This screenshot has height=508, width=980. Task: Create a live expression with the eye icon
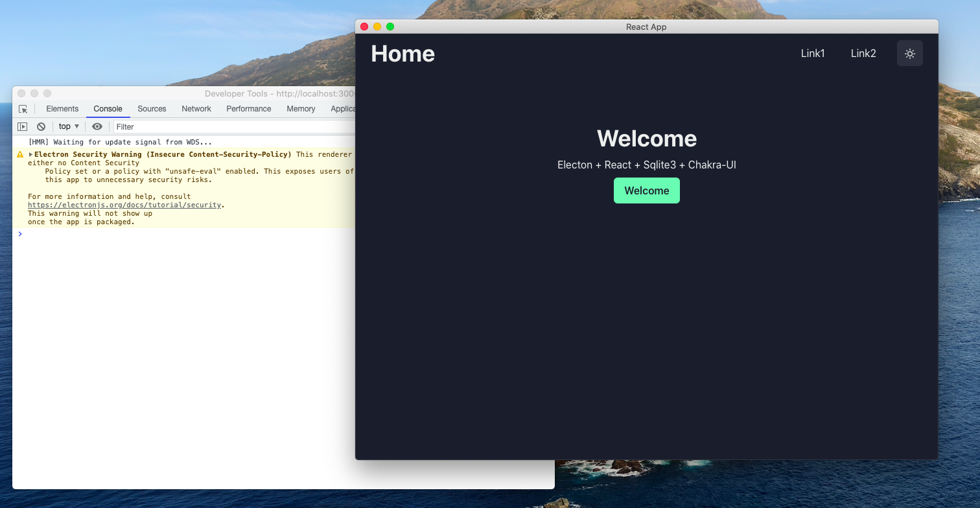pos(97,126)
